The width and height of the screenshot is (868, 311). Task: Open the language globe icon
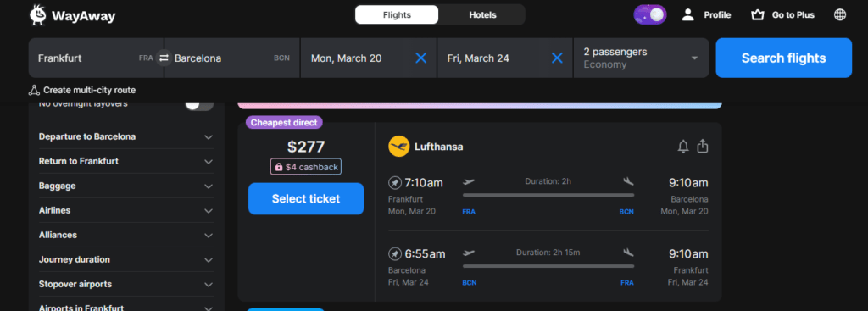pos(840,15)
